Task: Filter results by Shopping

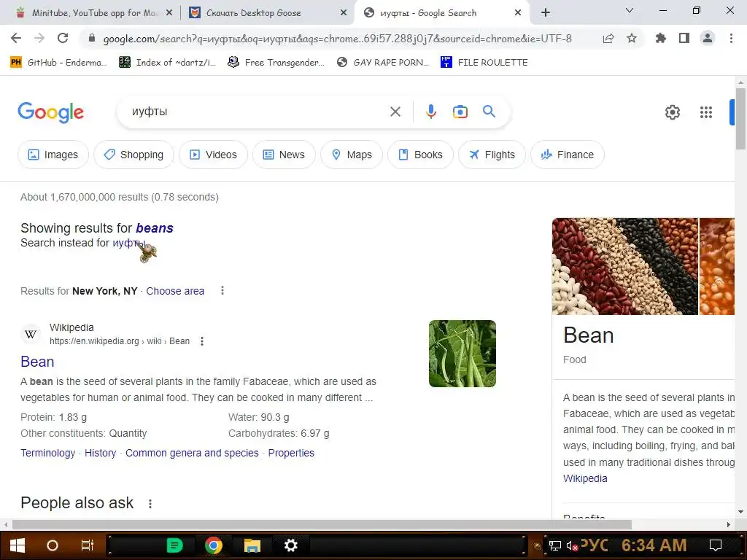Action: pos(134,155)
